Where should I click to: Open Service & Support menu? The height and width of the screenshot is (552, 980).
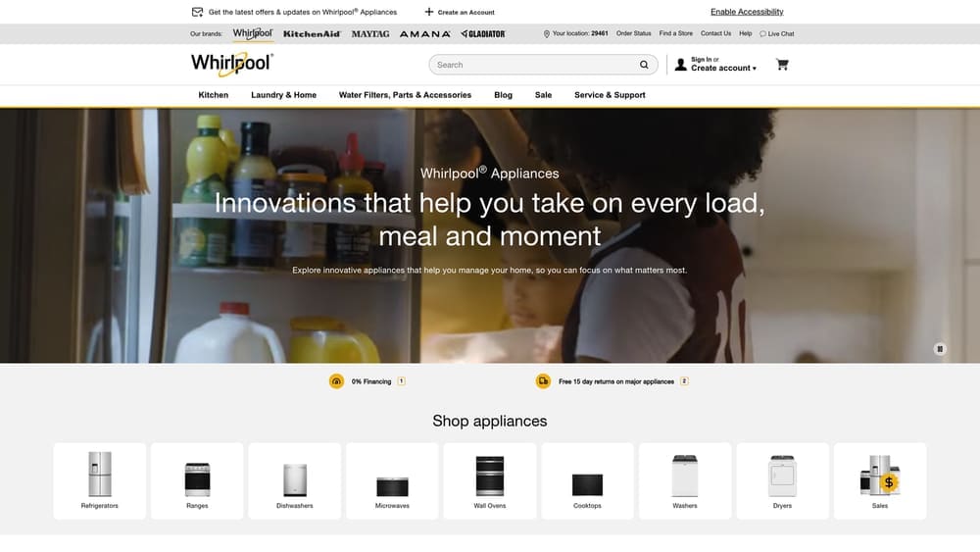point(610,95)
